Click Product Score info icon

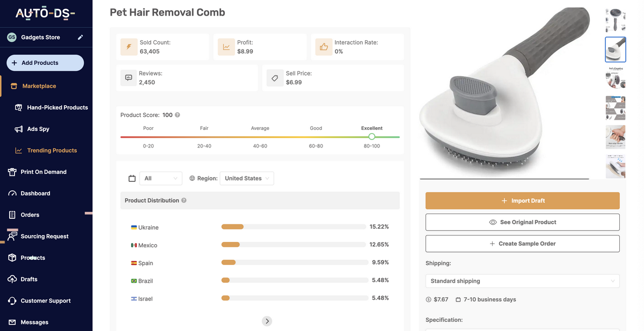tap(178, 115)
